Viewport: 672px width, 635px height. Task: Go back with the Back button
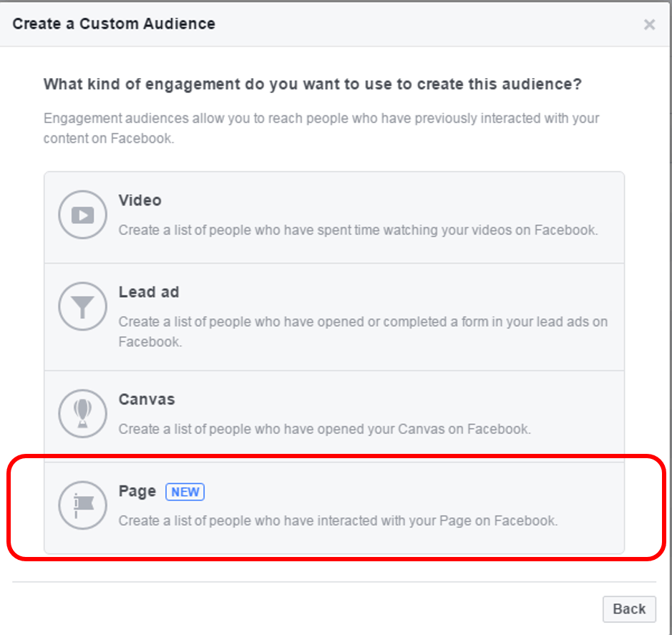pyautogui.click(x=629, y=609)
